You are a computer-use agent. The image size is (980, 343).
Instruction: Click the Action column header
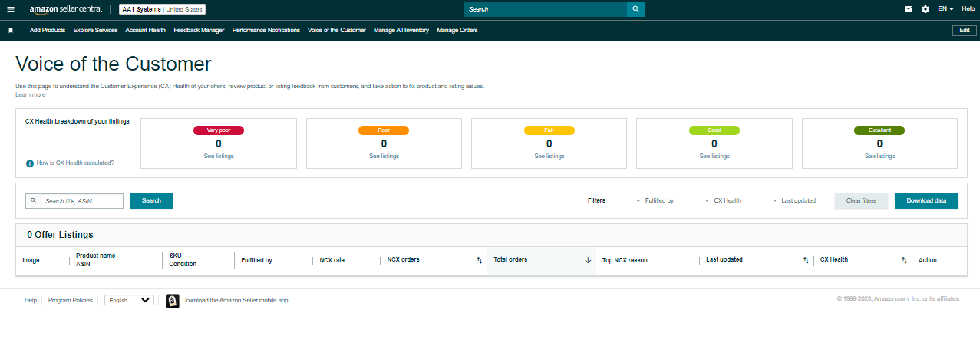pos(928,260)
